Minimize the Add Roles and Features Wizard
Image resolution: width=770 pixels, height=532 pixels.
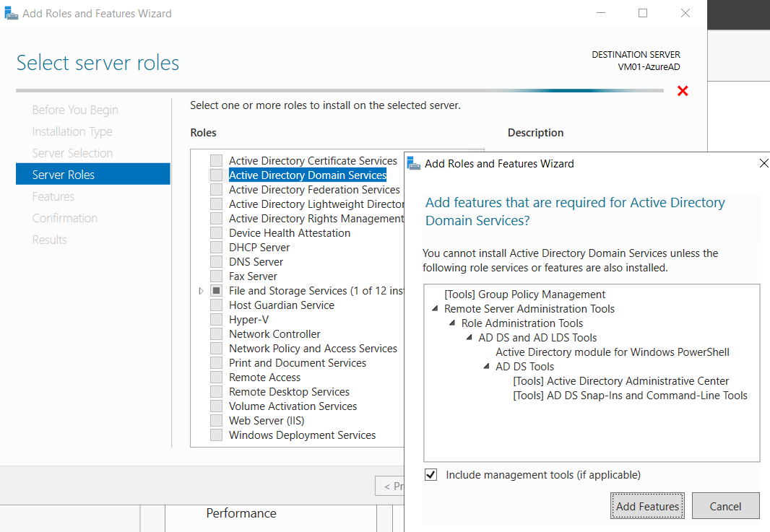click(600, 13)
